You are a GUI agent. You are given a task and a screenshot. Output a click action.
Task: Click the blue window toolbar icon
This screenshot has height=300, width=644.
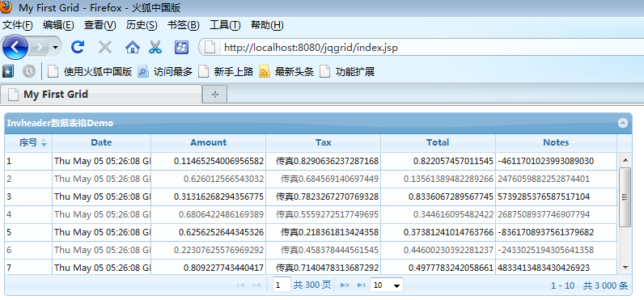click(181, 47)
